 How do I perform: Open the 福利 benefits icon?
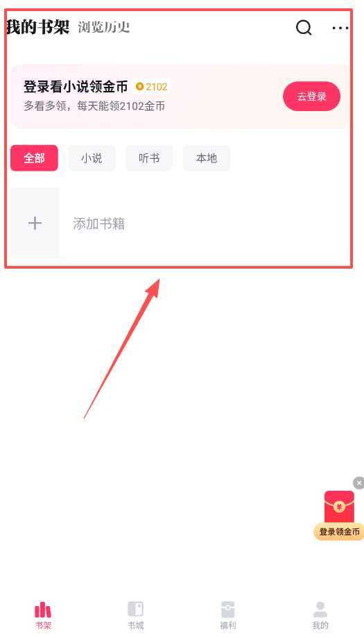point(228,609)
